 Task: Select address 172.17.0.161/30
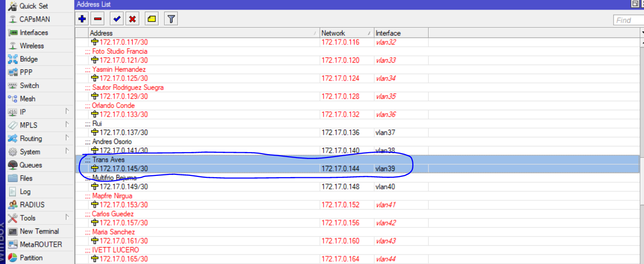(124, 241)
